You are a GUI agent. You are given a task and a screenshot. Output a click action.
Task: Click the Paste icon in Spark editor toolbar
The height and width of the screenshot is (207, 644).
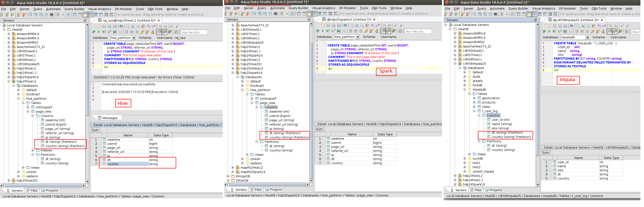coord(367,25)
